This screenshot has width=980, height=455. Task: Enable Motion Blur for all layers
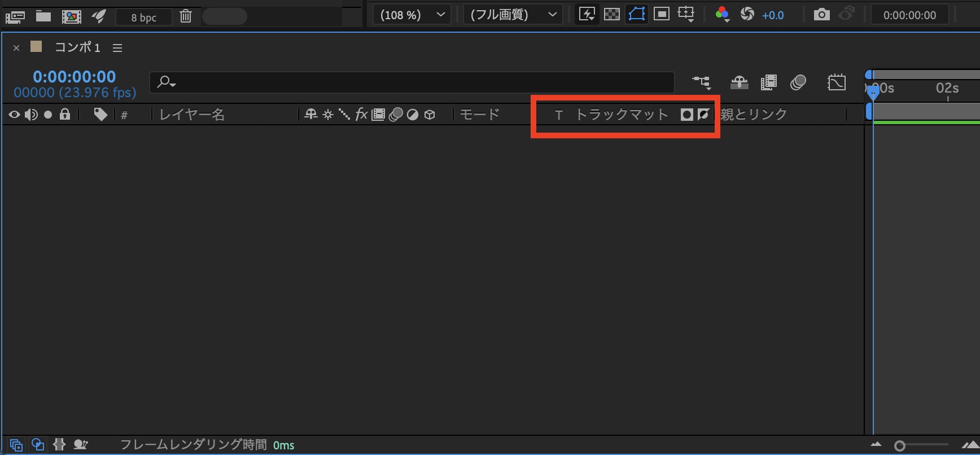pyautogui.click(x=798, y=83)
